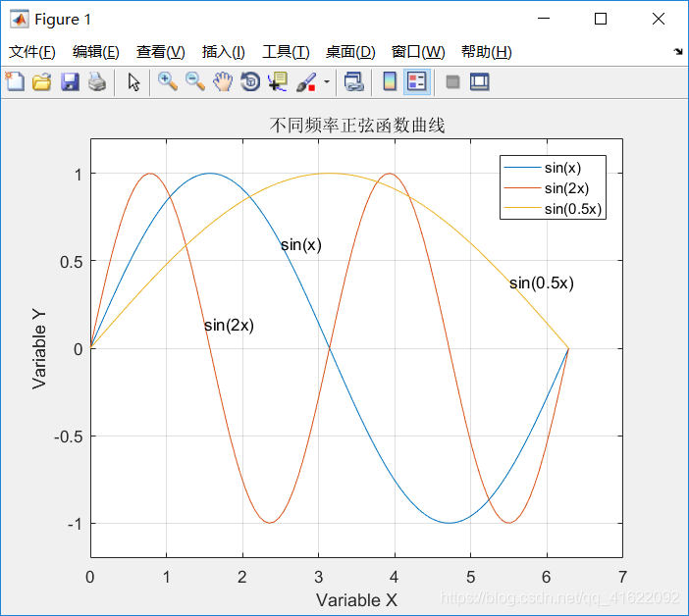Save the figure with the floppy disk icon
Screen dimensions: 689x616
[x=70, y=82]
